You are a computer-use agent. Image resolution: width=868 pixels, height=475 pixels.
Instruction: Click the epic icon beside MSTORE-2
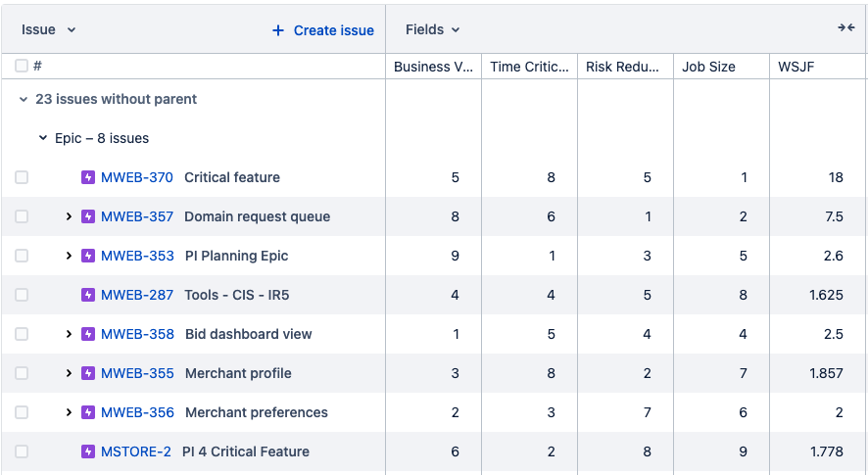click(x=88, y=451)
